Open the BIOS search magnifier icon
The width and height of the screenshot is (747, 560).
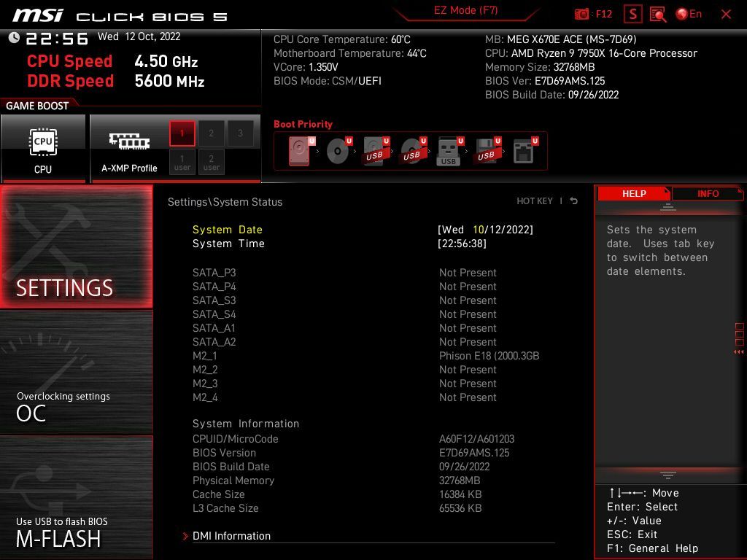[x=658, y=15]
